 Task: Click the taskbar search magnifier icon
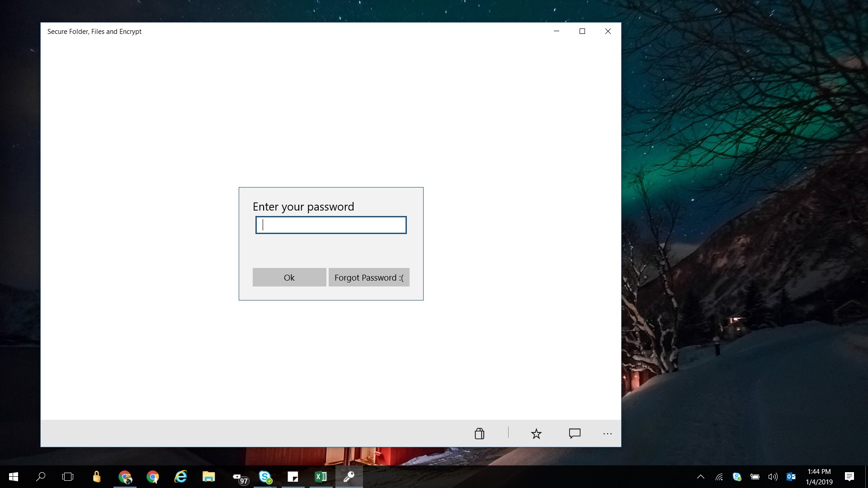(x=41, y=477)
